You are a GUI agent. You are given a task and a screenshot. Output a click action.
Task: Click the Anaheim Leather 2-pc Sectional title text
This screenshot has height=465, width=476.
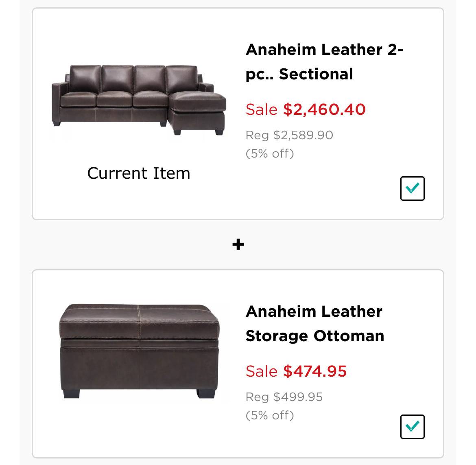pos(325,62)
